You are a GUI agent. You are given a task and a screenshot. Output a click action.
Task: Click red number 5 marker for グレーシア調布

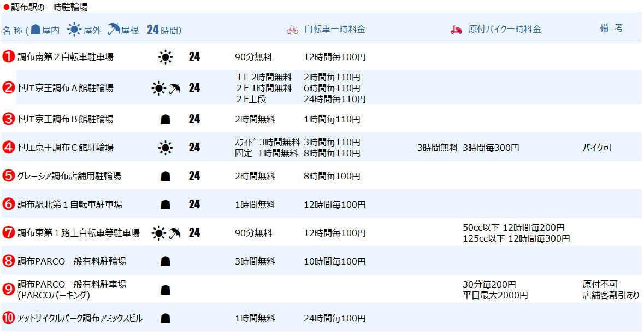[x=8, y=175]
